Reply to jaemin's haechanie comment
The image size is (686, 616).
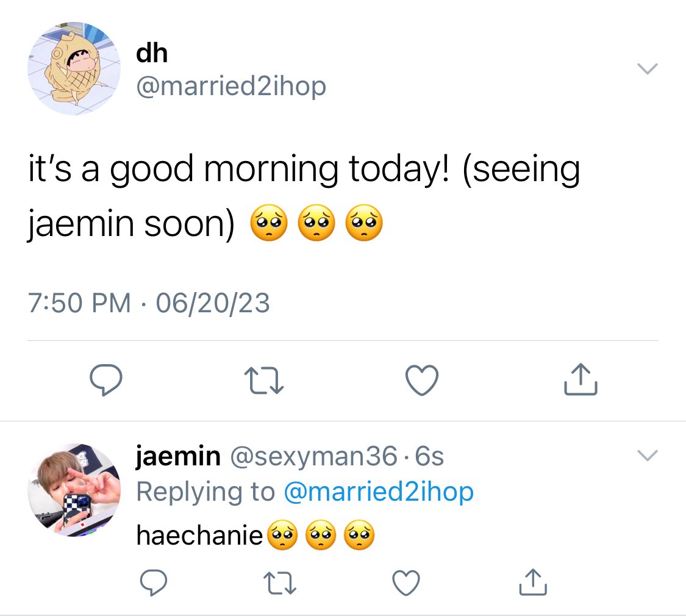point(153,582)
